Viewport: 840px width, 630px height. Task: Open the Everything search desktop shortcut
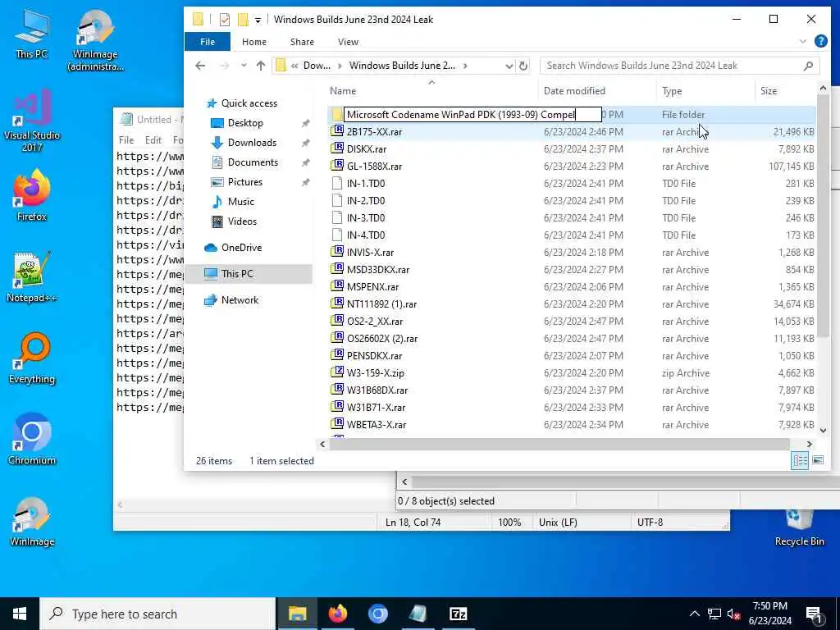click(x=32, y=359)
